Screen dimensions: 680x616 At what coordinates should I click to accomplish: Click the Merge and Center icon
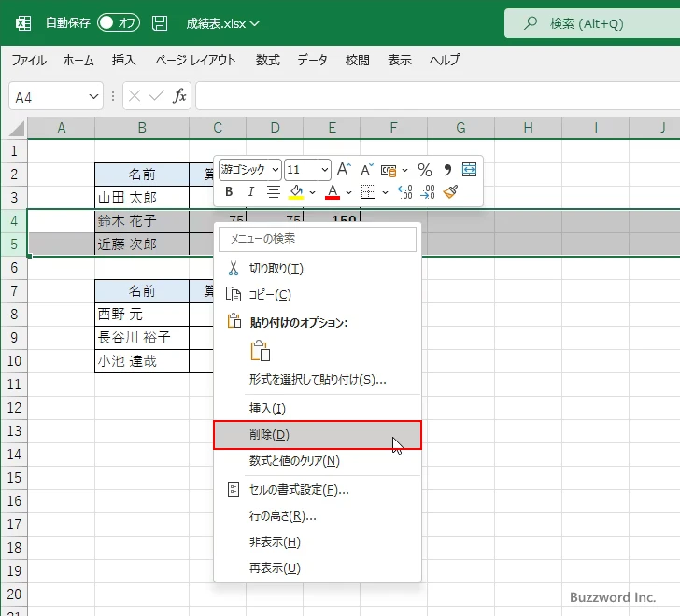point(469,169)
